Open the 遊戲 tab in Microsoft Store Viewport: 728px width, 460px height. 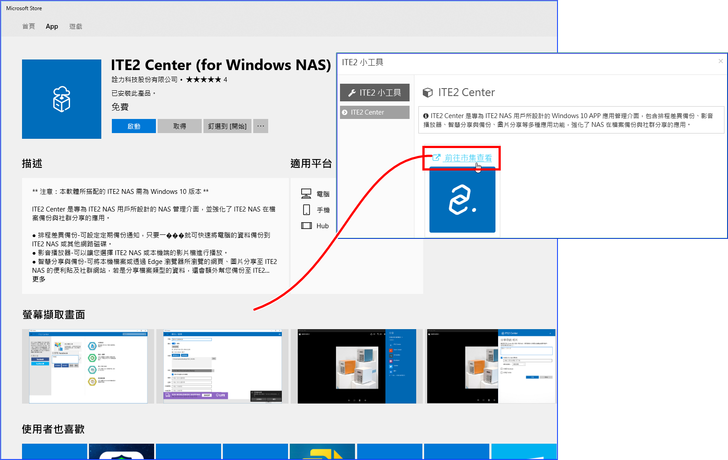click(x=76, y=26)
